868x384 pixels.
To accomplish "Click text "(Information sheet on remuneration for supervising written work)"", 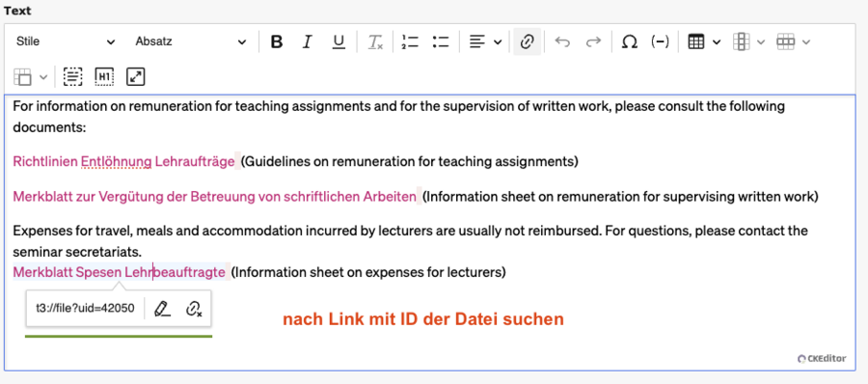I will click(620, 196).
